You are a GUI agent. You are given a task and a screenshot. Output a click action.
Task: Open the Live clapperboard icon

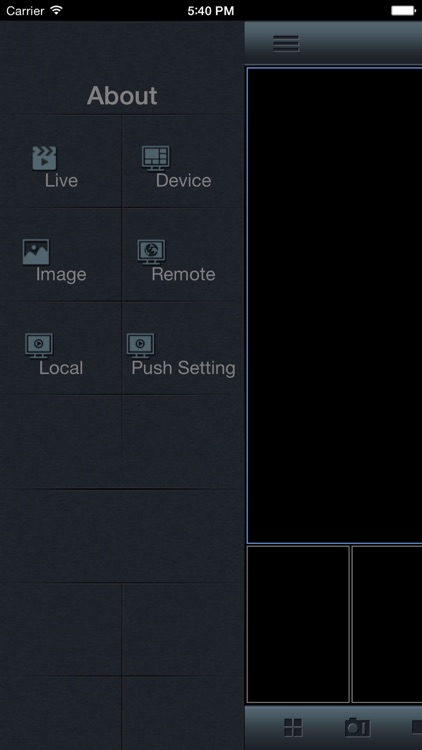pyautogui.click(x=44, y=158)
